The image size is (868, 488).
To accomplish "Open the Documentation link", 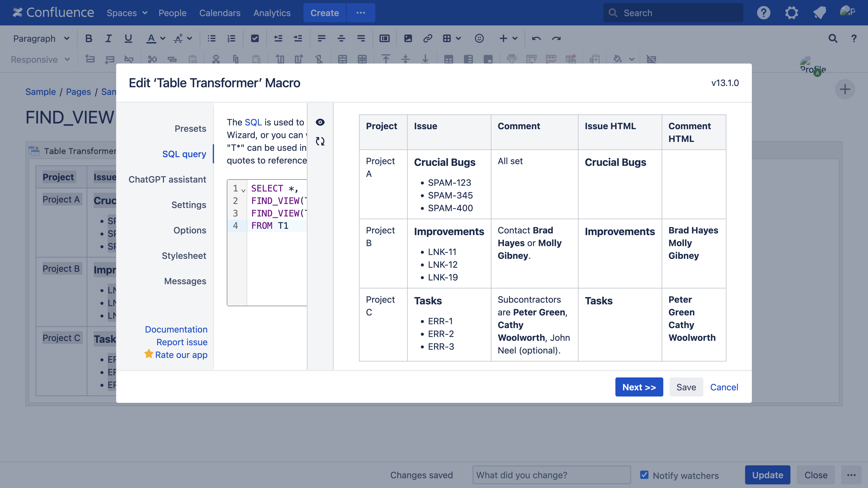I will [x=176, y=329].
